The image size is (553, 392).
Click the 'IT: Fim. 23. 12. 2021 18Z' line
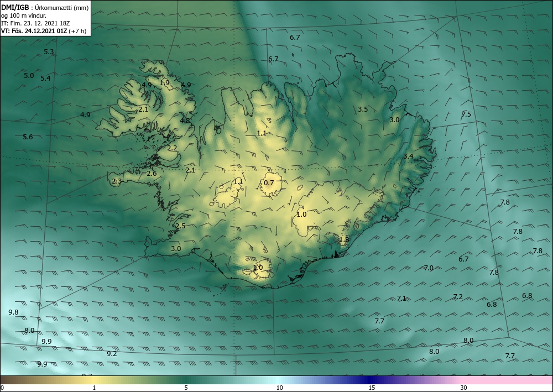[35, 23]
